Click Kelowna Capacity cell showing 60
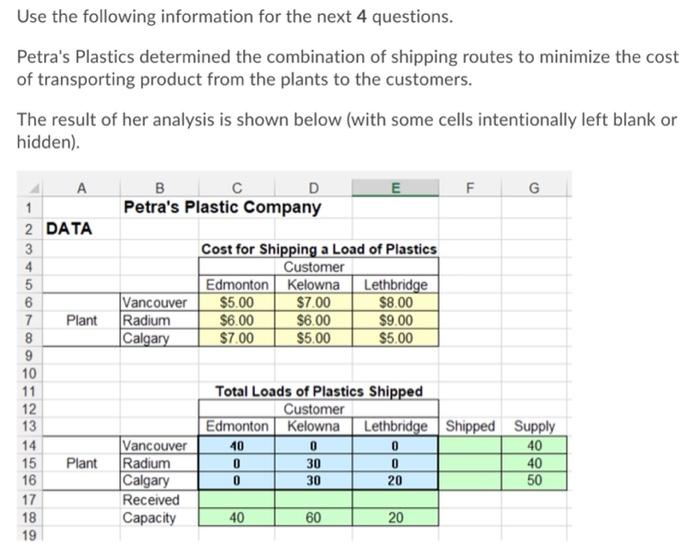This screenshot has height=550, width=700. [x=313, y=517]
